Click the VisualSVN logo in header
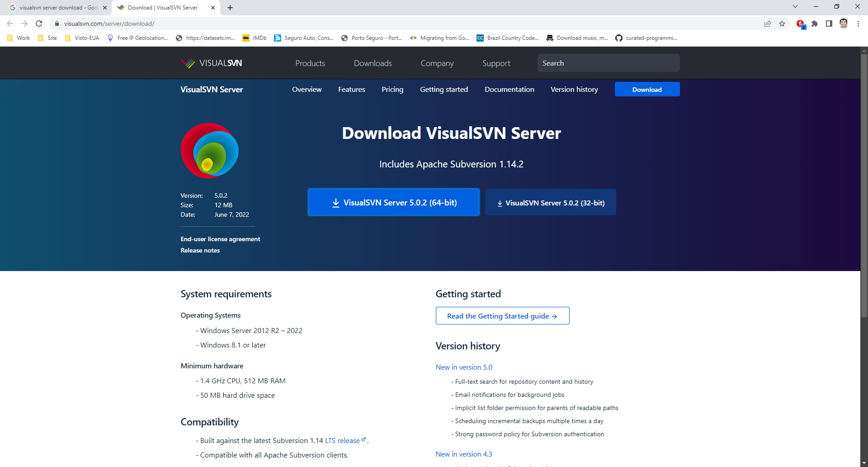This screenshot has width=868, height=467. [x=211, y=63]
